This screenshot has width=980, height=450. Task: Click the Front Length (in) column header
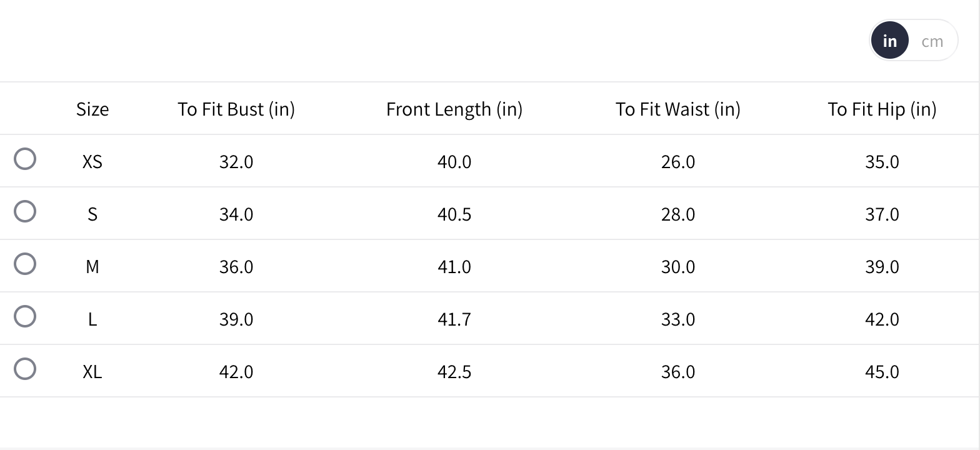tap(454, 109)
